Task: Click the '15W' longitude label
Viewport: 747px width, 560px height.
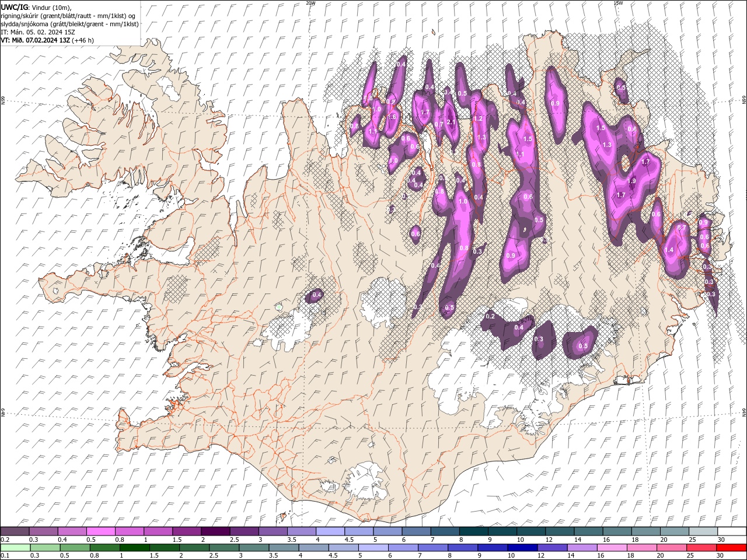Action: 618,3
